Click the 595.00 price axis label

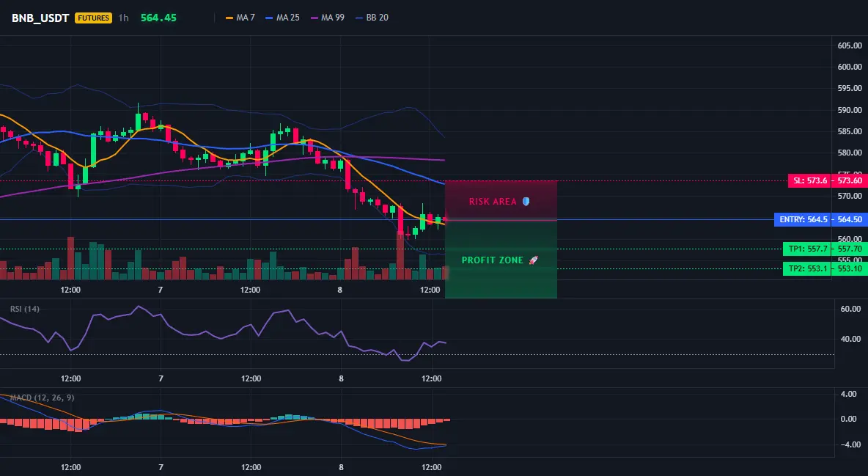pyautogui.click(x=850, y=88)
